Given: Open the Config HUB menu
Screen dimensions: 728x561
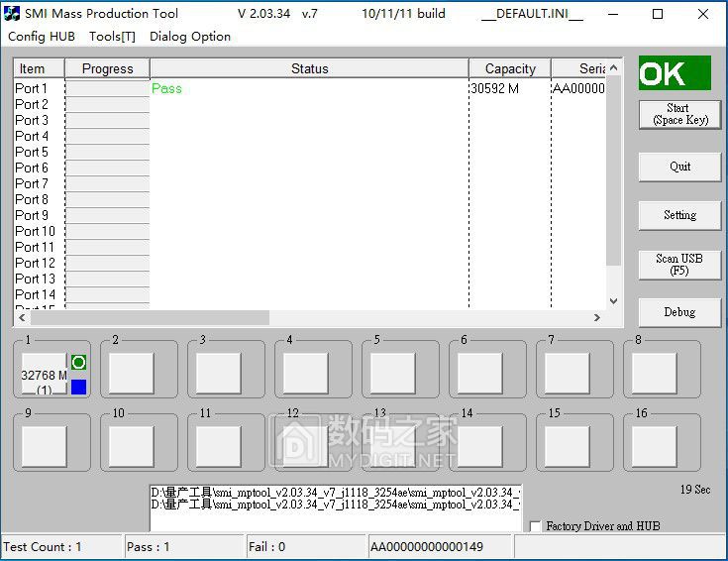Looking at the screenshot, I should [x=42, y=37].
